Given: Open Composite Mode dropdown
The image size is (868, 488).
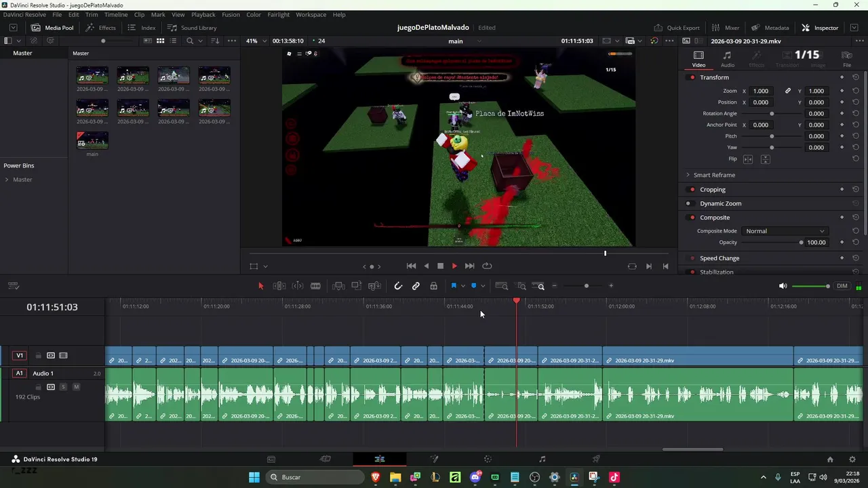Looking at the screenshot, I should (x=785, y=231).
